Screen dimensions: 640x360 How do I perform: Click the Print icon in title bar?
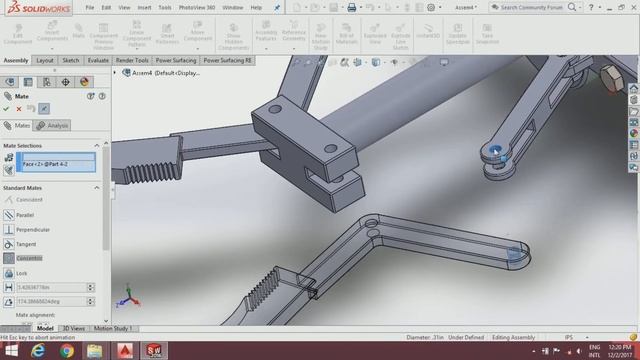351,7
